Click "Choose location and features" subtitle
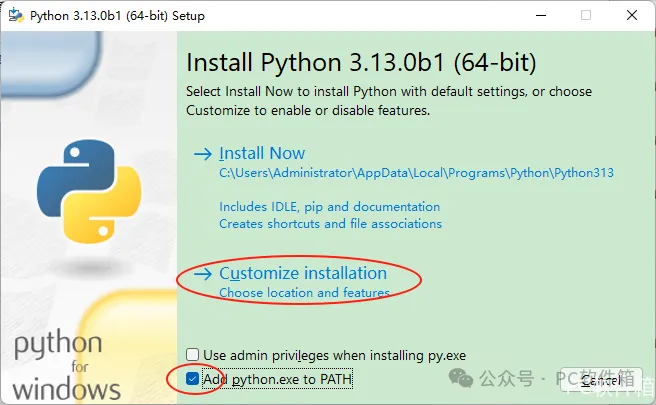This screenshot has width=656, height=405. [x=305, y=292]
